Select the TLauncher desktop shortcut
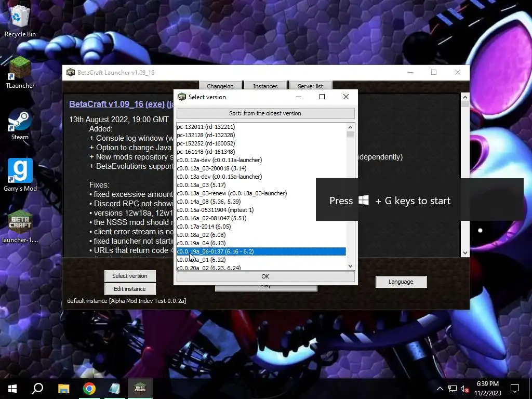The height and width of the screenshot is (399, 532). 20,73
